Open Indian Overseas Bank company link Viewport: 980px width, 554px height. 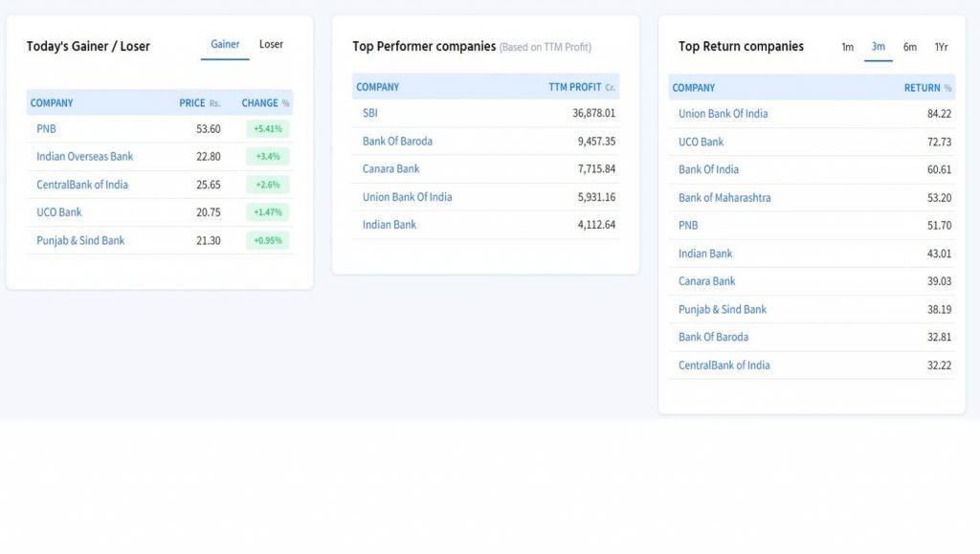pos(84,156)
